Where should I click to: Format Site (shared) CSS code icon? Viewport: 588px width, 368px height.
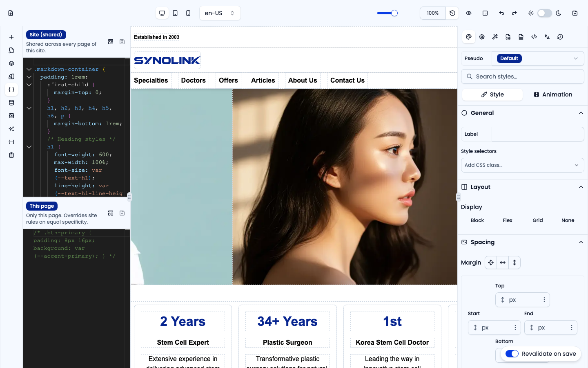point(111,42)
